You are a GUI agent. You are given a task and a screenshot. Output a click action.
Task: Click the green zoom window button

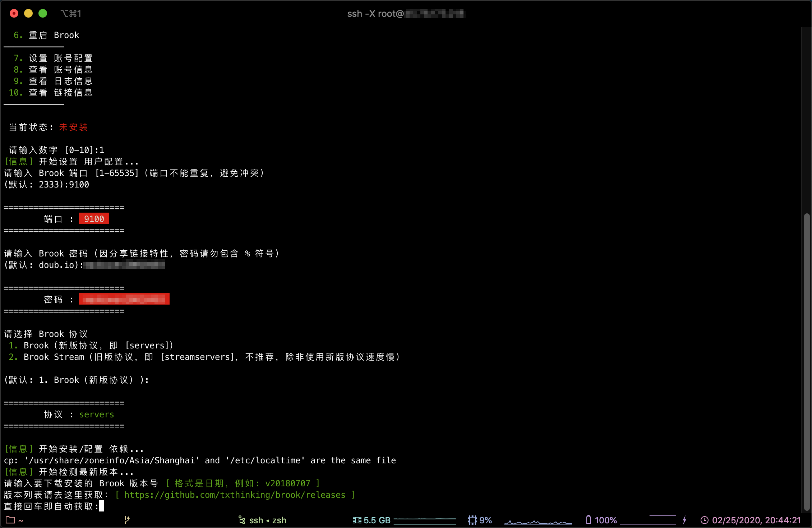(43, 13)
